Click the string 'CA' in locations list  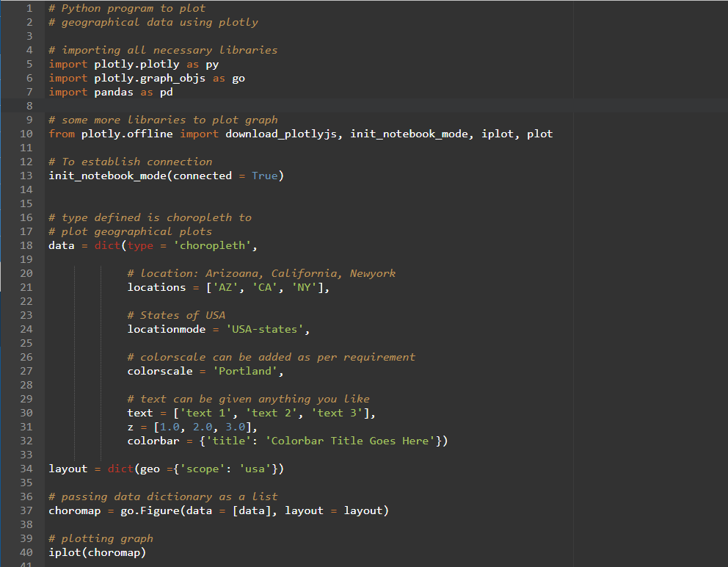[265, 287]
